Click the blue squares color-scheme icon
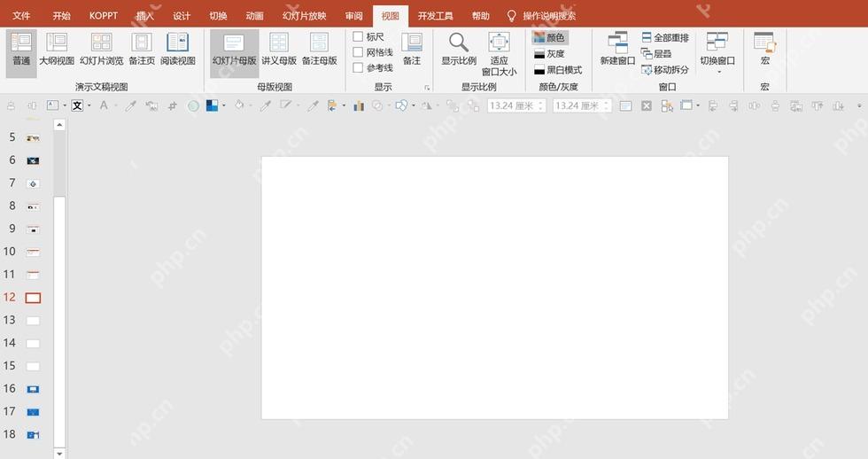 212,105
